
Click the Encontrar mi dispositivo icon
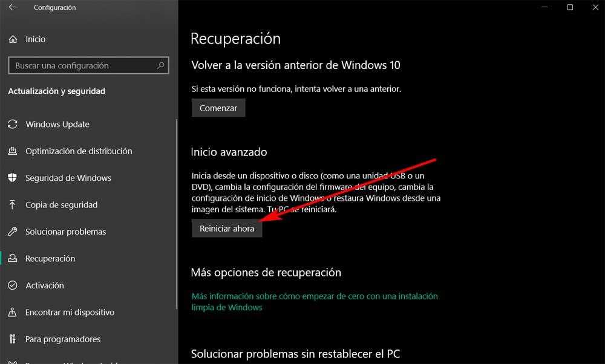click(12, 312)
